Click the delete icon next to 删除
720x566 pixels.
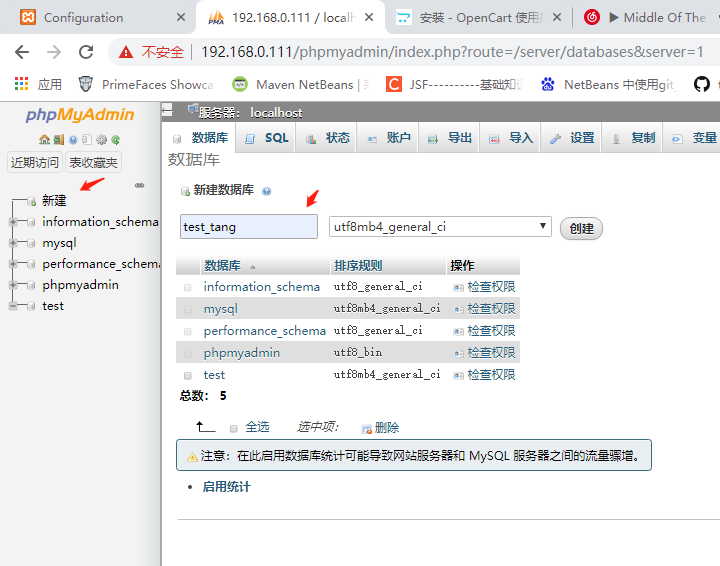click(366, 429)
